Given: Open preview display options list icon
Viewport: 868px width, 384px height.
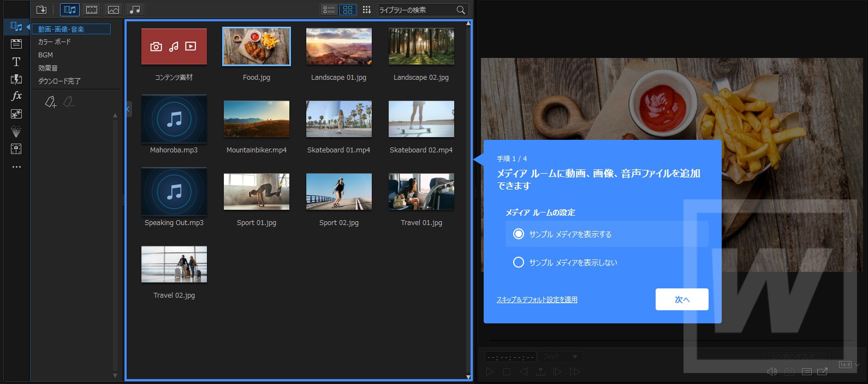Looking at the screenshot, I should [x=806, y=372].
